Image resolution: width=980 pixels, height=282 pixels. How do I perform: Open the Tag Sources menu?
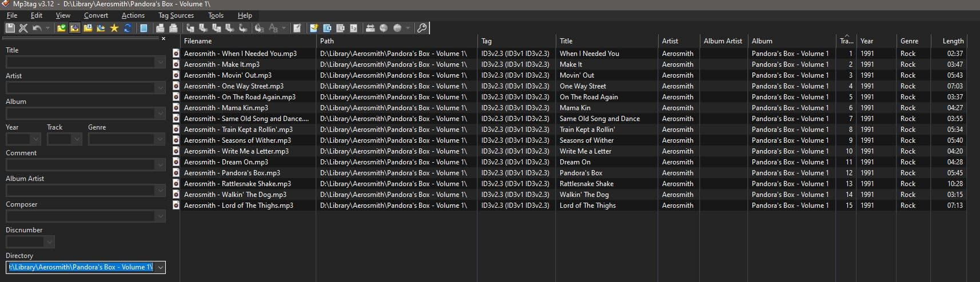[176, 15]
